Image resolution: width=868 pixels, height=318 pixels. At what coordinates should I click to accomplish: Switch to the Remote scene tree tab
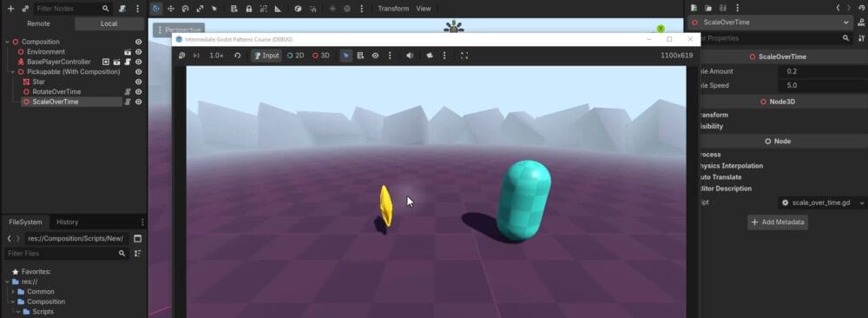38,23
